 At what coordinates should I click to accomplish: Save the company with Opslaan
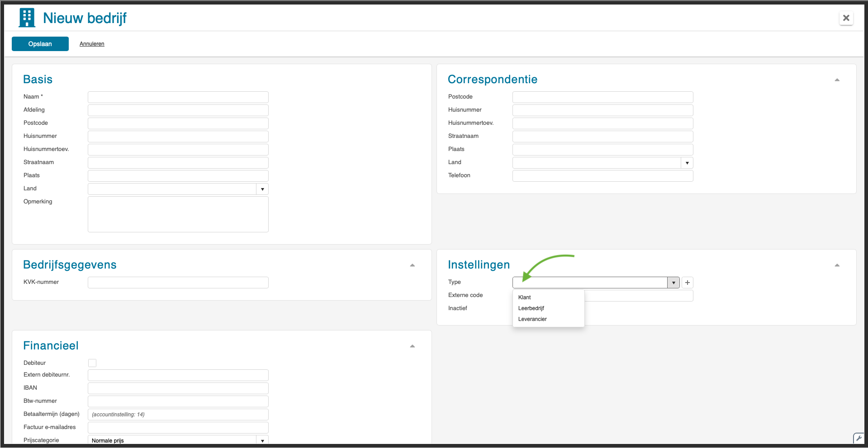pos(40,44)
